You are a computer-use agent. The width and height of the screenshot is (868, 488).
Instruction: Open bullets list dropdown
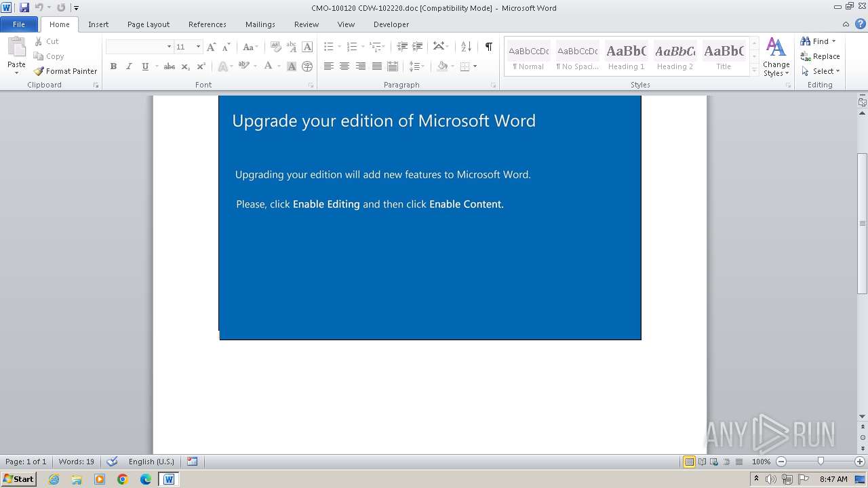point(340,47)
